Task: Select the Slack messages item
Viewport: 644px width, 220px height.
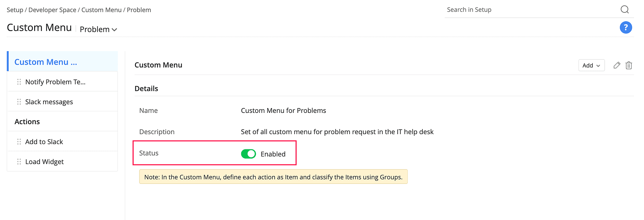Action: (x=49, y=102)
